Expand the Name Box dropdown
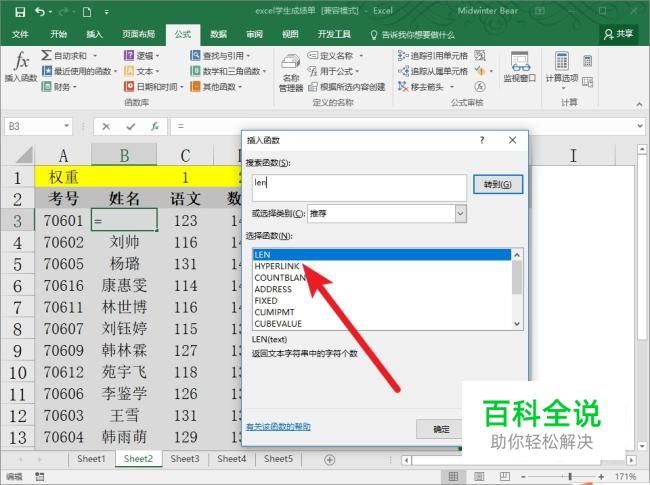Image resolution: width=650 pixels, height=485 pixels. click(x=66, y=126)
